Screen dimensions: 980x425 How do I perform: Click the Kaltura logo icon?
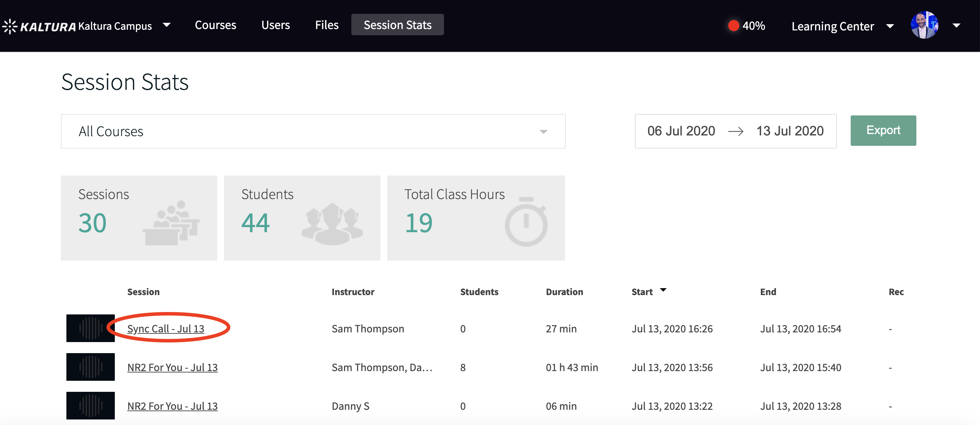click(10, 26)
